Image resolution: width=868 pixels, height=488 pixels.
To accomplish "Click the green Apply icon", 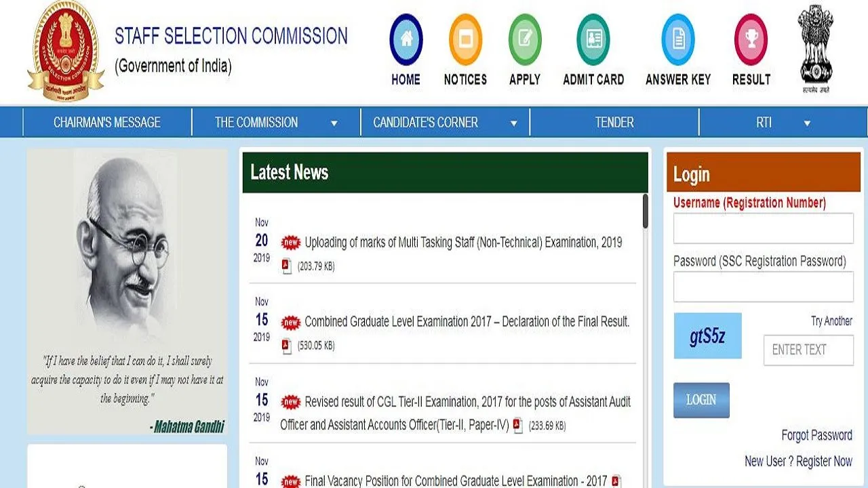I will pyautogui.click(x=525, y=39).
